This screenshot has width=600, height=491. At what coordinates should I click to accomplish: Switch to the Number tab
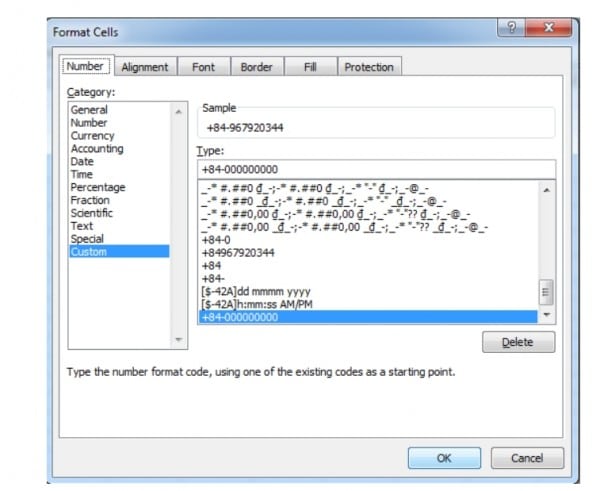85,66
